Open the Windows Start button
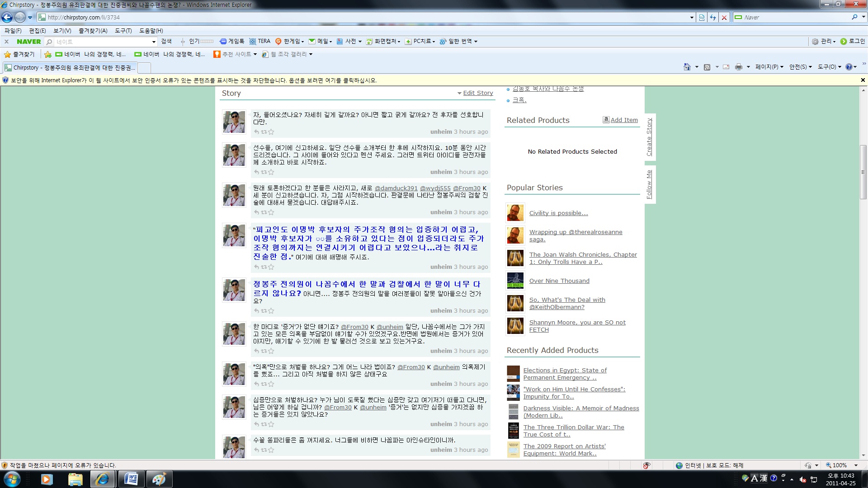Screen dimensions: 868x488 pos(12,479)
